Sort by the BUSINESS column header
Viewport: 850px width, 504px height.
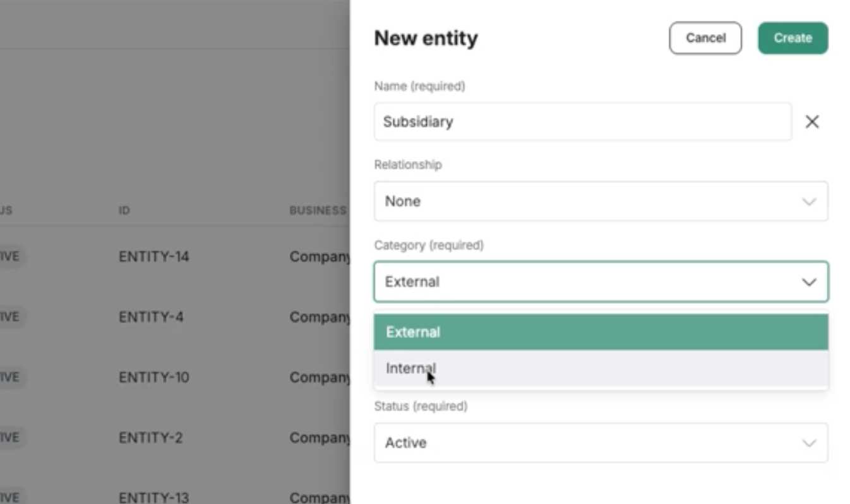(x=318, y=210)
